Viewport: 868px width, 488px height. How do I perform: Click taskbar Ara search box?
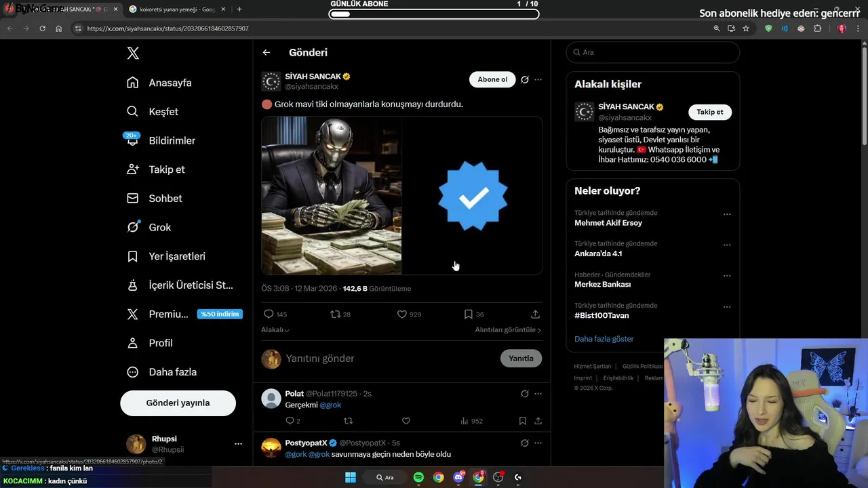click(384, 477)
